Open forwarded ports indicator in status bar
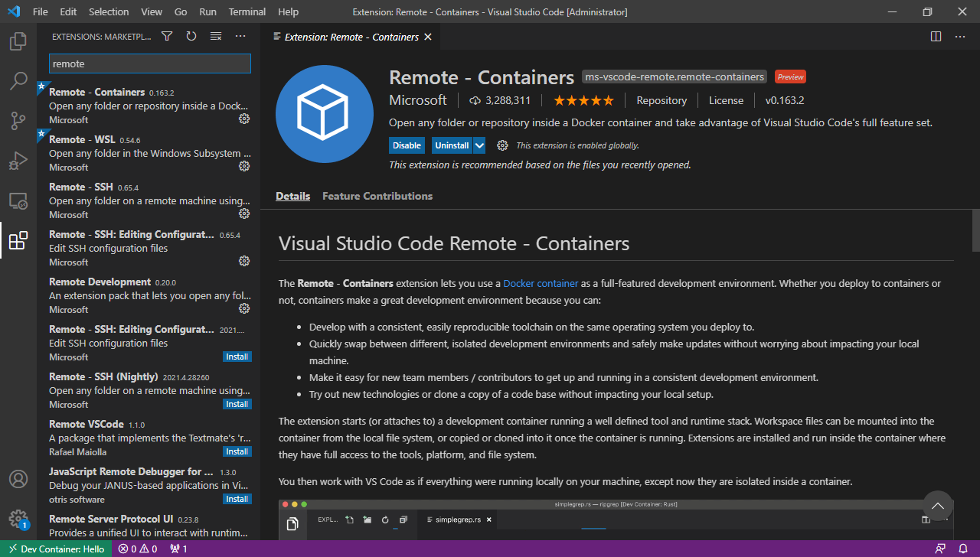980x557 pixels. point(178,549)
